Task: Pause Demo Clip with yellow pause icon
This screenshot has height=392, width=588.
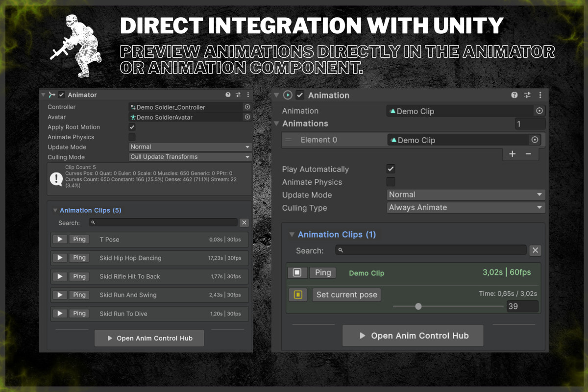Action: (x=298, y=294)
